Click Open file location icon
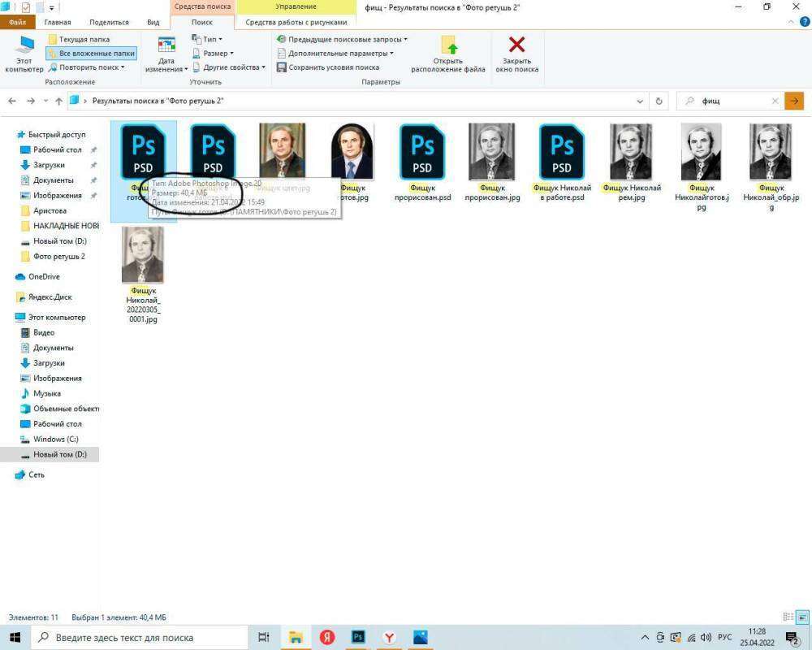Image resolution: width=812 pixels, height=650 pixels. [448, 46]
